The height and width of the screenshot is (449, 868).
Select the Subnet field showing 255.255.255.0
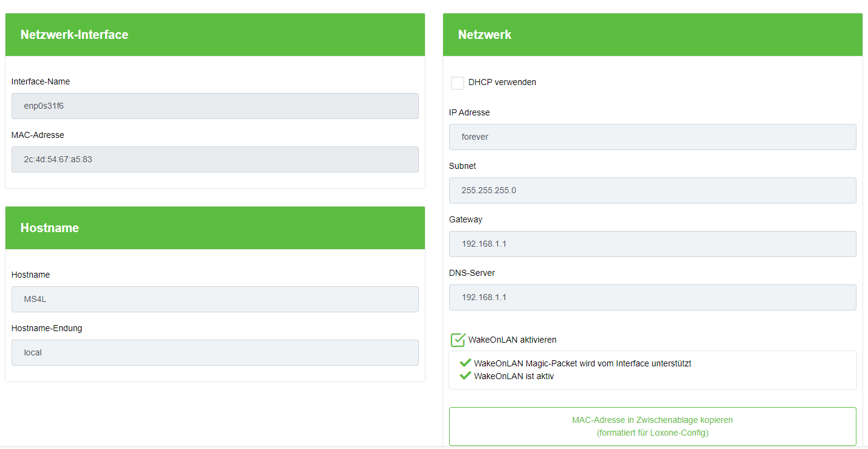click(652, 190)
